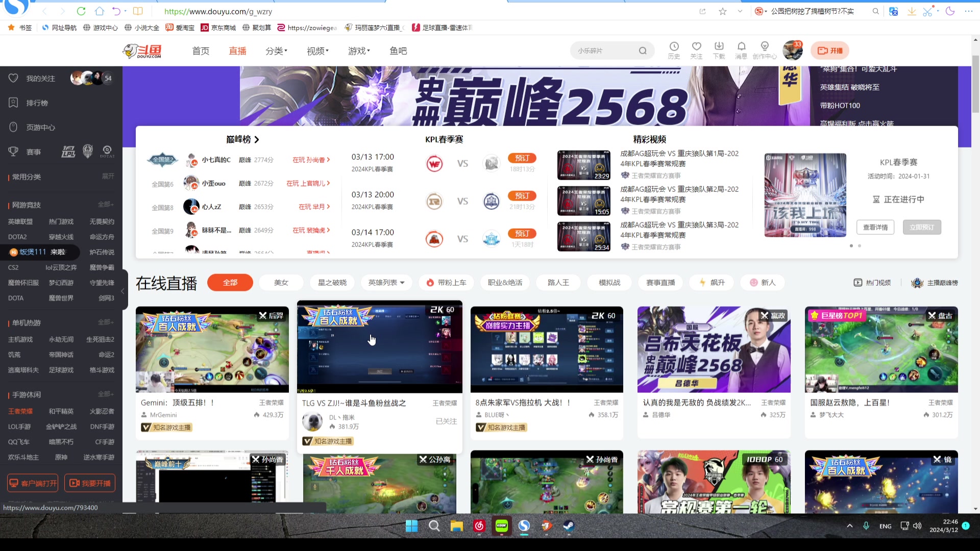
Task: Click the 小乐碎片 search input field
Action: (x=605, y=51)
